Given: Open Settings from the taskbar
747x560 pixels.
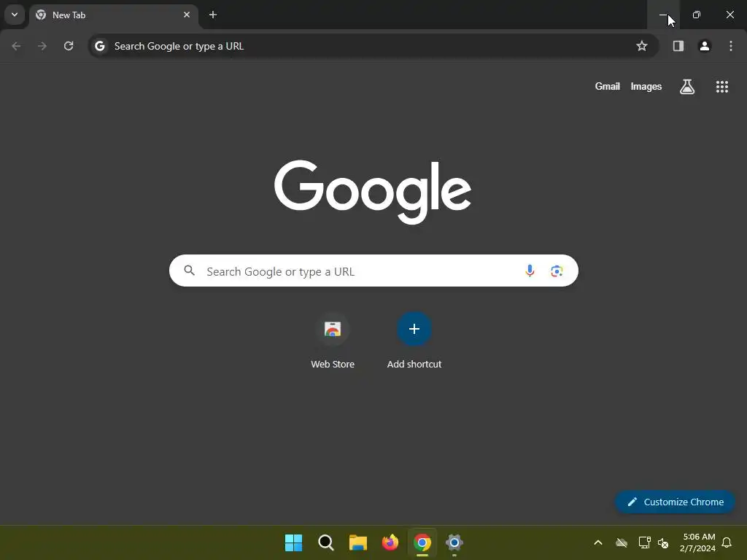Looking at the screenshot, I should tap(454, 542).
